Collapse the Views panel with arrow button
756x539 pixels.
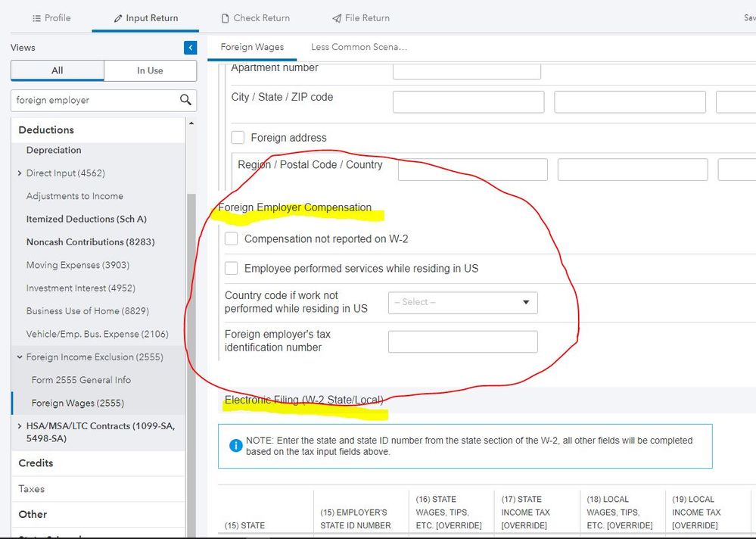[x=190, y=48]
